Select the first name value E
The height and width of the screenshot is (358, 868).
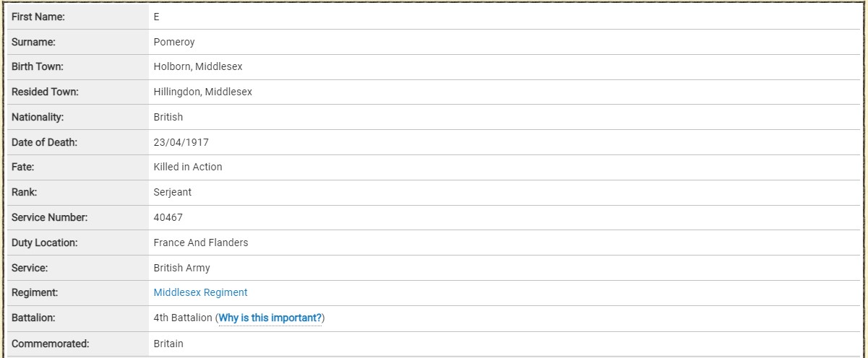157,17
